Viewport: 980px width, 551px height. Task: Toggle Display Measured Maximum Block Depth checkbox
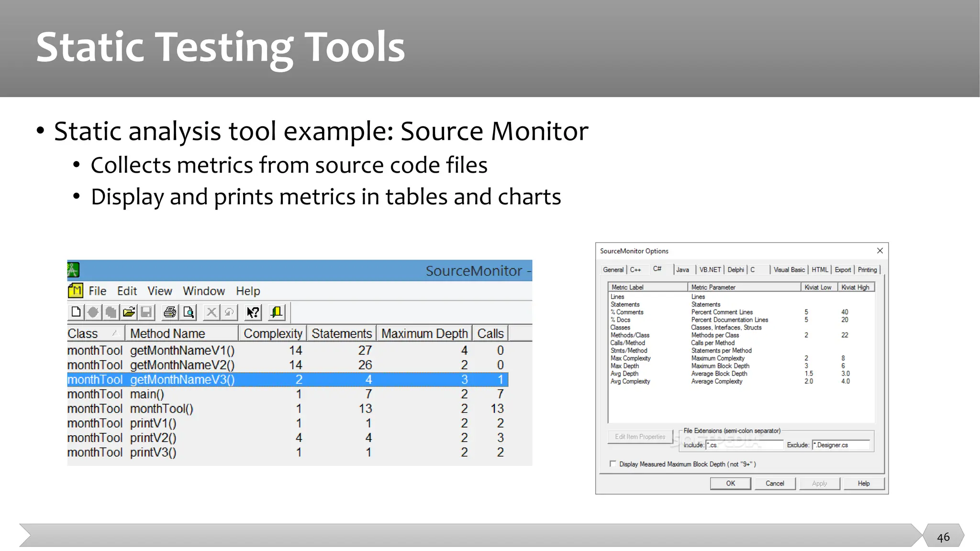pos(612,463)
